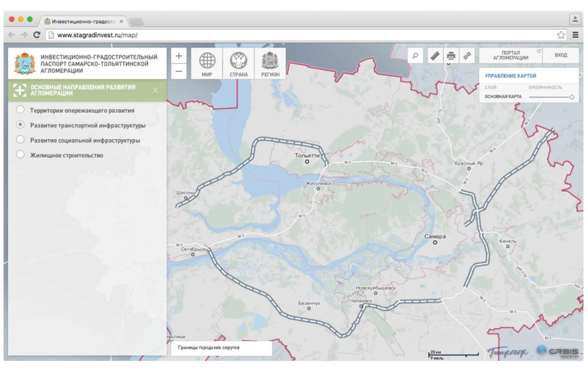Open a new browser tab

coord(136,22)
